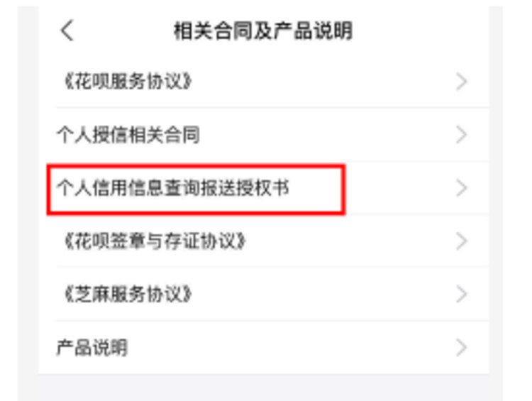532x401 pixels.
Task: Expand the Zhima service agreement row arrow
Action: click(462, 294)
